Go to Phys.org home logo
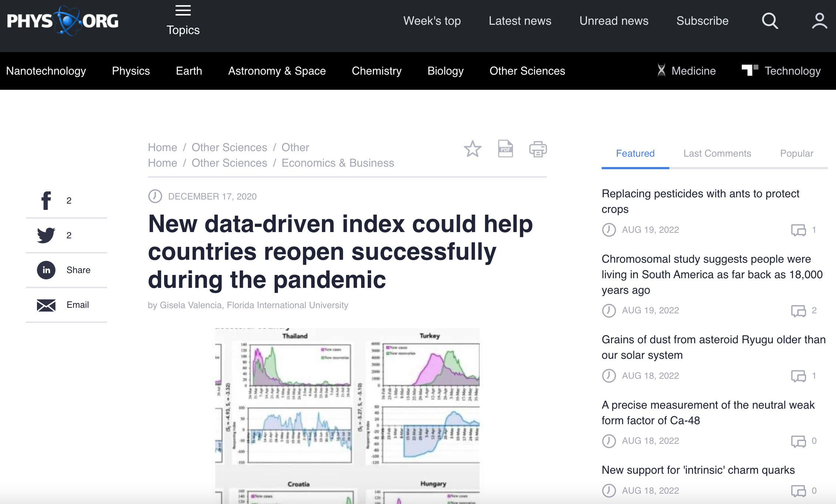 click(x=63, y=21)
